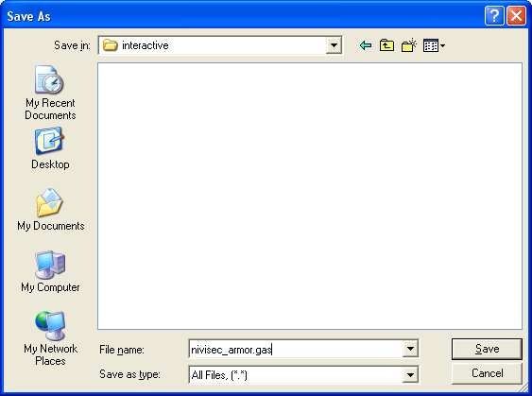Screen dimensions: 532x396
Task: Create a new folder
Action: 409,45
